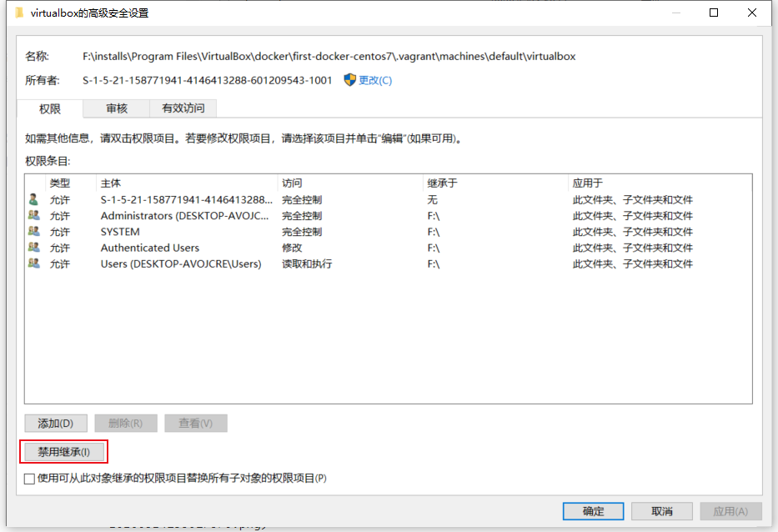
Task: Click the folder icon in the title bar
Action: [x=19, y=13]
